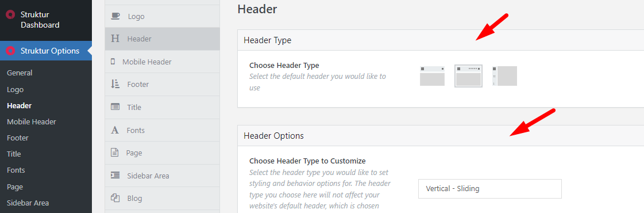This screenshot has width=644, height=213.
Task: Select the standard top header type
Action: (x=432, y=75)
